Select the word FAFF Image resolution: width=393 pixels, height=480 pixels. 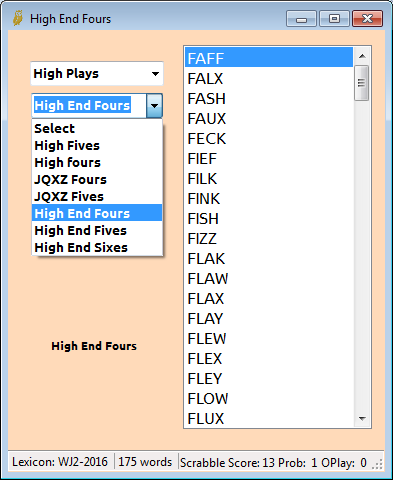[269, 58]
